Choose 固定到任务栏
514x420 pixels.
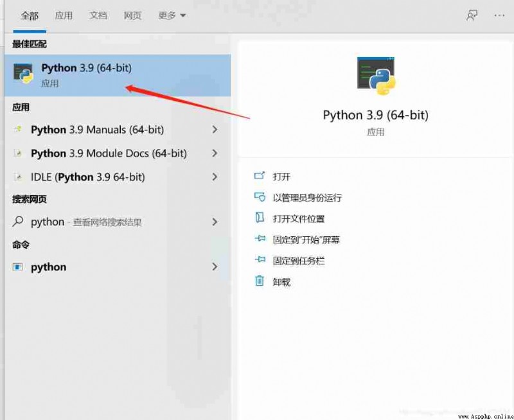pyautogui.click(x=299, y=261)
